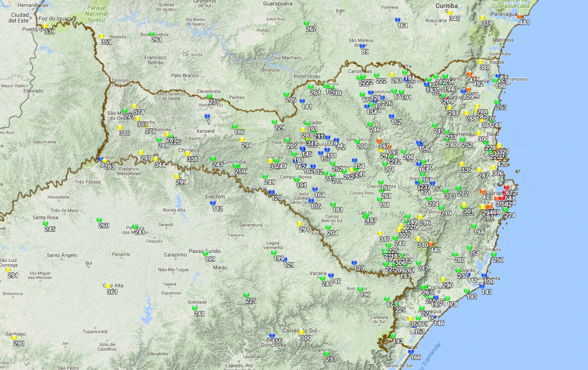Screen dimensions: 588x370
Task: Select the blue 112 marker below Erechim
Action: tap(213, 203)
